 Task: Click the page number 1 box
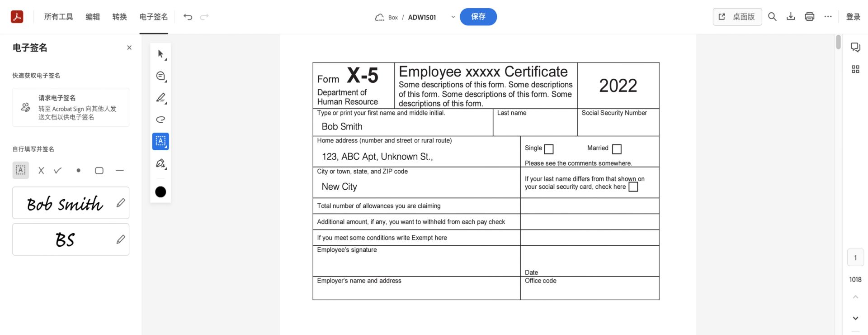click(855, 258)
